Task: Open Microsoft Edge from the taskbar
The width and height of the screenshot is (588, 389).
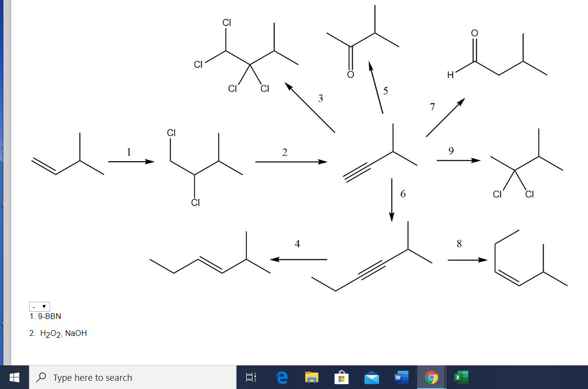Action: pyautogui.click(x=281, y=377)
